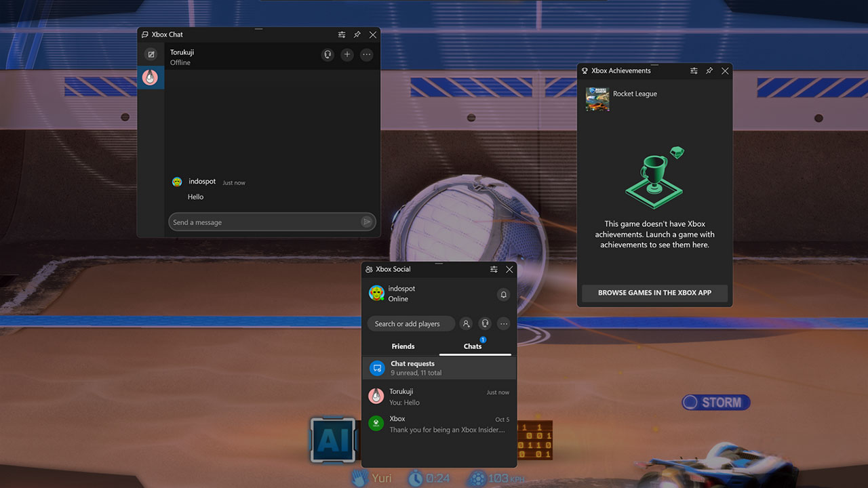Image resolution: width=868 pixels, height=488 pixels.
Task: Open notifications bell in Xbox Social
Action: [x=503, y=294]
